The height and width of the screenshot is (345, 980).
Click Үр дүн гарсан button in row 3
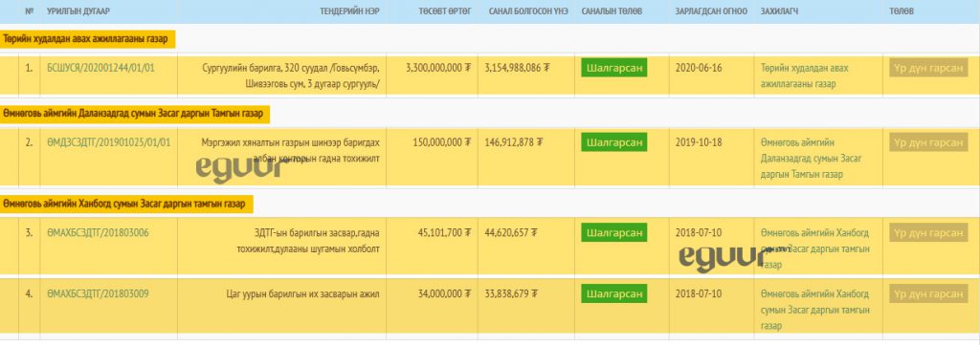[x=928, y=232]
